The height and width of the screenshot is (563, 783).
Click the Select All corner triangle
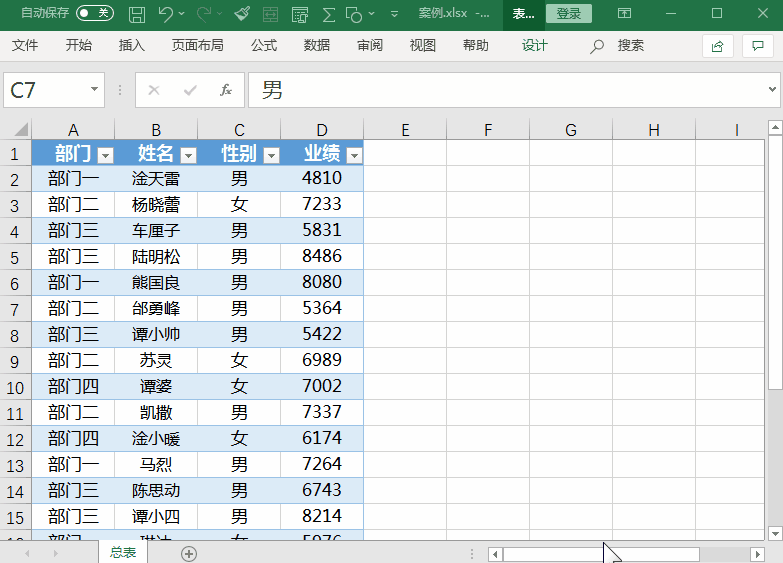tap(20, 129)
